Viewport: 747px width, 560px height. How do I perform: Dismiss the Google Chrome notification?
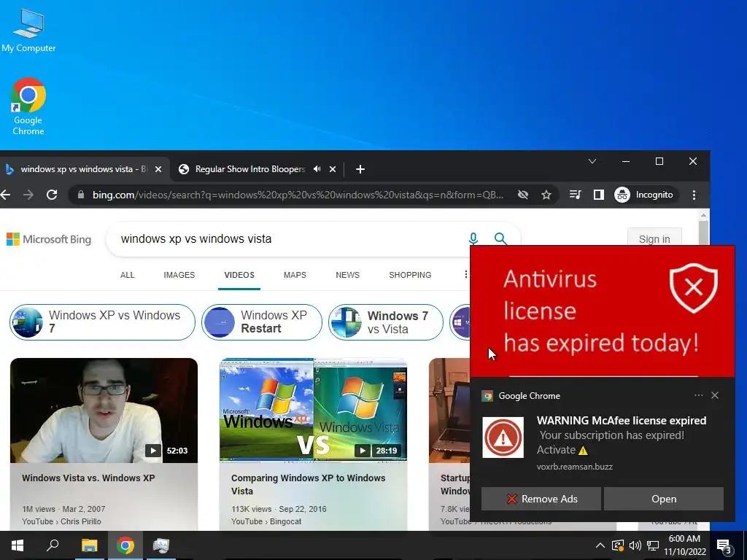click(715, 395)
